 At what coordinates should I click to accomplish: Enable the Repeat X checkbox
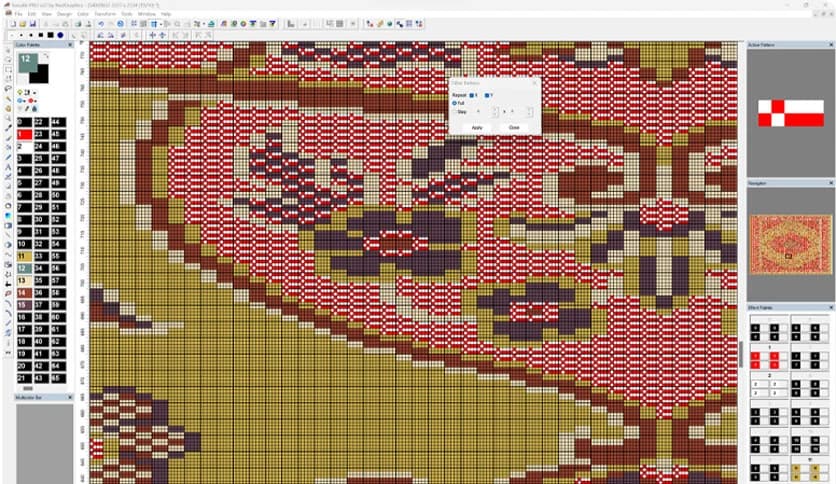pos(471,95)
